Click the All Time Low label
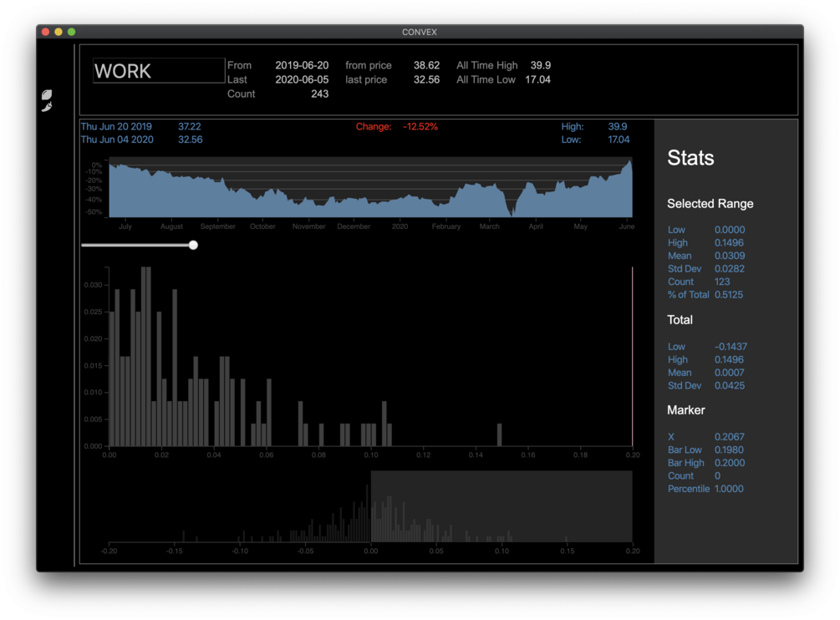 (486, 79)
